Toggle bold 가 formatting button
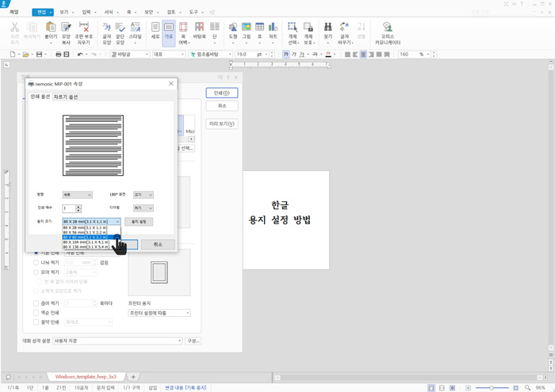The height and width of the screenshot is (392, 555). (x=286, y=54)
